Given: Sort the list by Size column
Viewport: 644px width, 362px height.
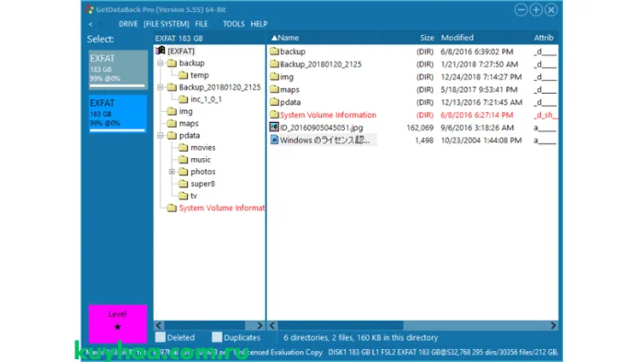Looking at the screenshot, I should coord(427,38).
